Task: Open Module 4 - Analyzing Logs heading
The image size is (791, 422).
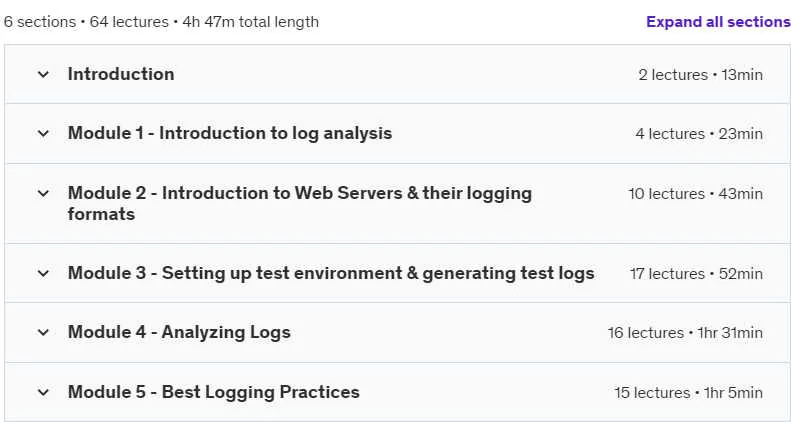Action: tap(179, 332)
